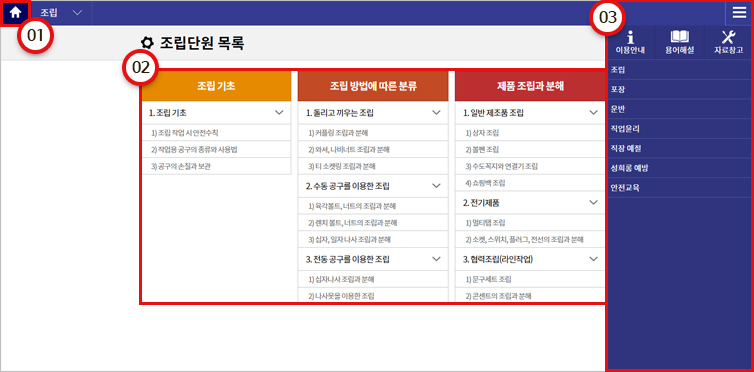Collapse 2. 전기제품 section chevron
This screenshot has height=372, width=754.
point(593,202)
